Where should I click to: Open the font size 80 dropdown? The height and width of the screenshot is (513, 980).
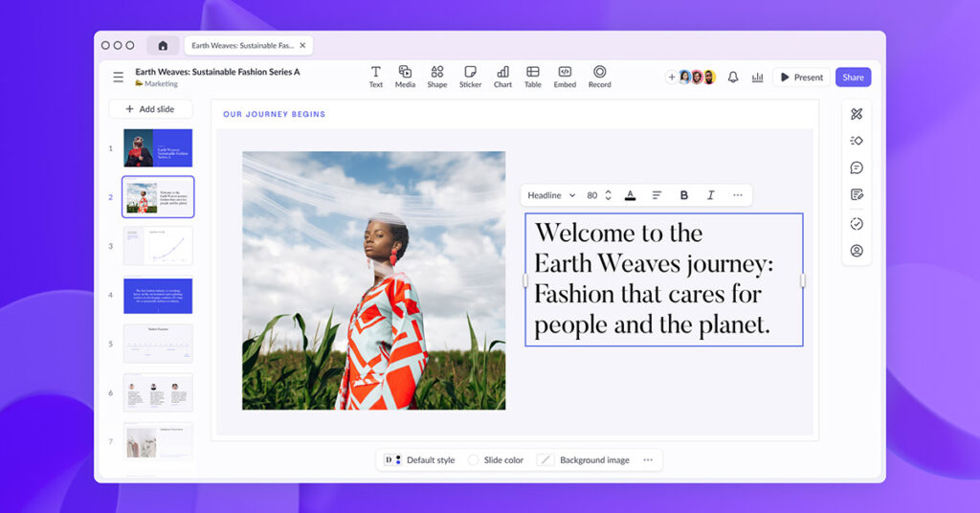(x=598, y=195)
